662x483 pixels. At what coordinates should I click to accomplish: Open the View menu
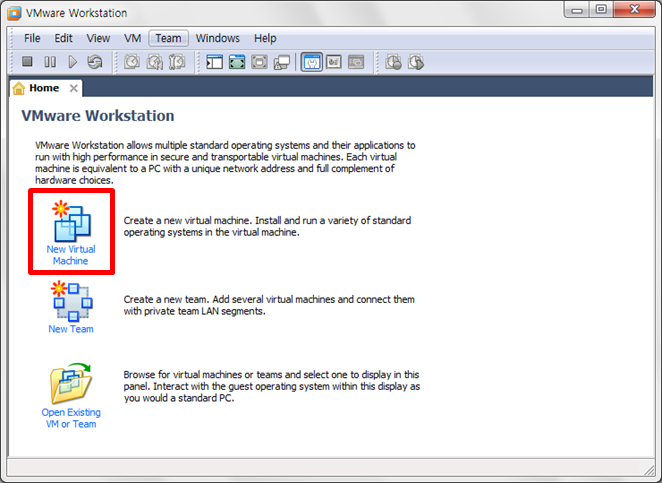[x=98, y=38]
